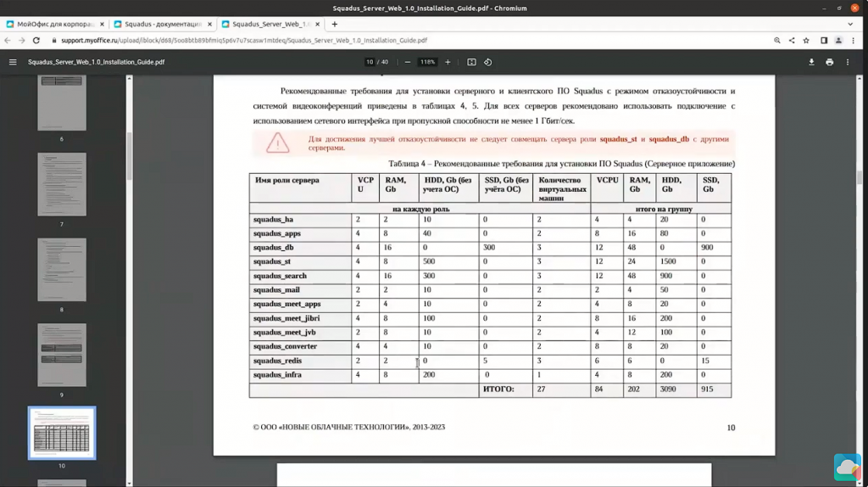
Task: Zoom in with the plus icon
Action: [x=448, y=62]
